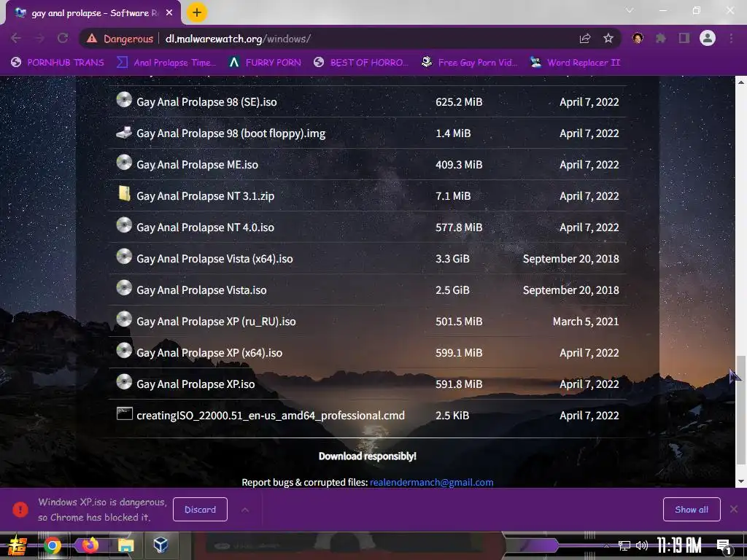Viewport: 747px width, 560px height.
Task: Open the Chrome profile avatar icon
Action: [x=708, y=38]
